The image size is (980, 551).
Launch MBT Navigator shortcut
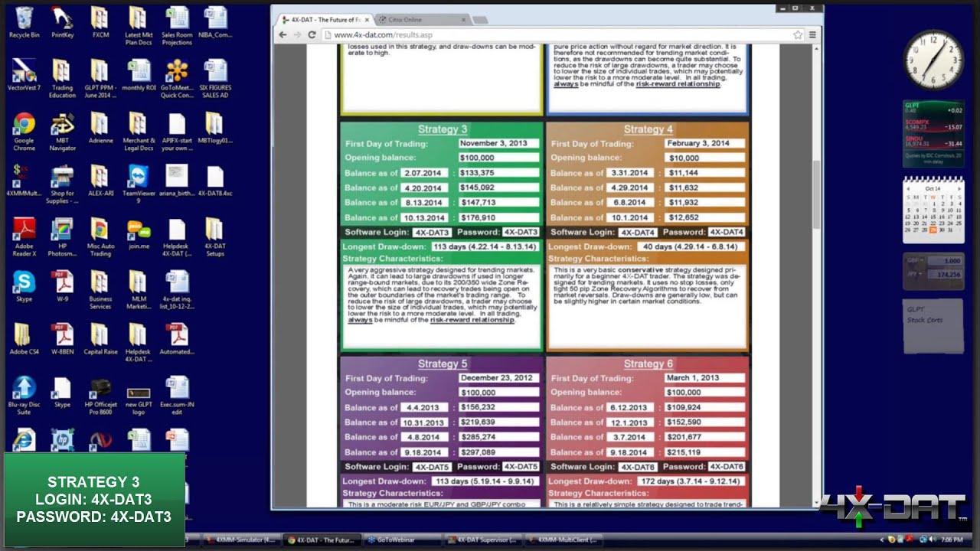62,130
